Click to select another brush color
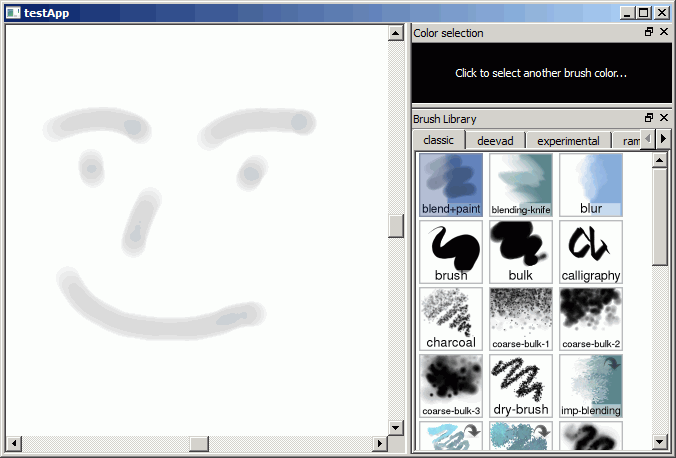 tap(540, 73)
